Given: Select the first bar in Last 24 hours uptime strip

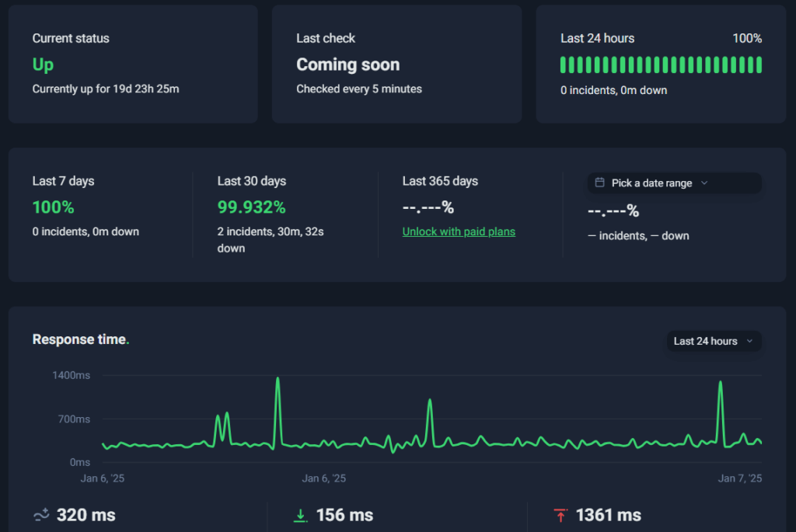Looking at the screenshot, I should click(564, 64).
